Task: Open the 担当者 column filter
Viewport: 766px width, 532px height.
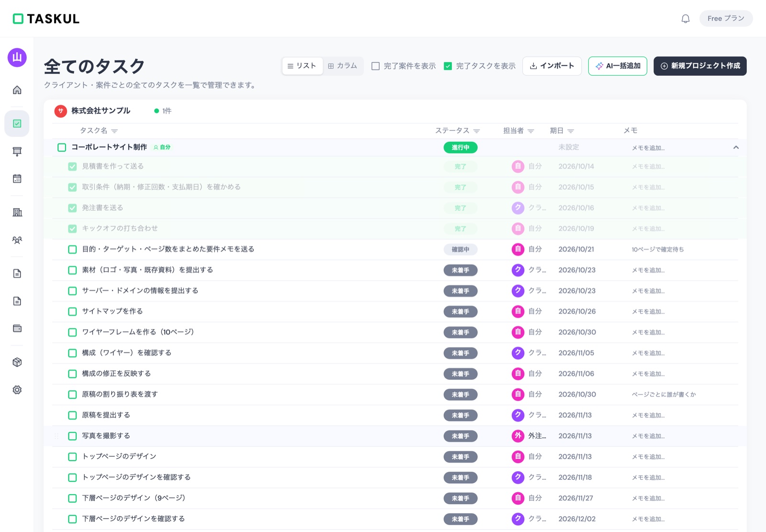Action: pos(530,131)
